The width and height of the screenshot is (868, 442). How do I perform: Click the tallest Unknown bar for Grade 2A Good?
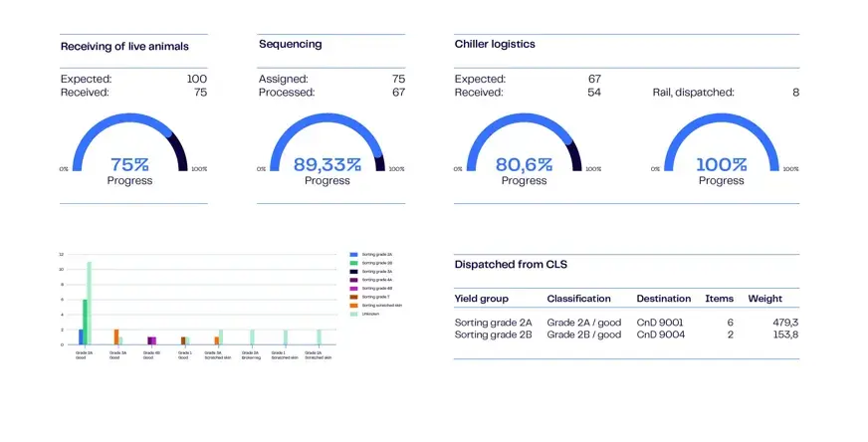point(90,303)
